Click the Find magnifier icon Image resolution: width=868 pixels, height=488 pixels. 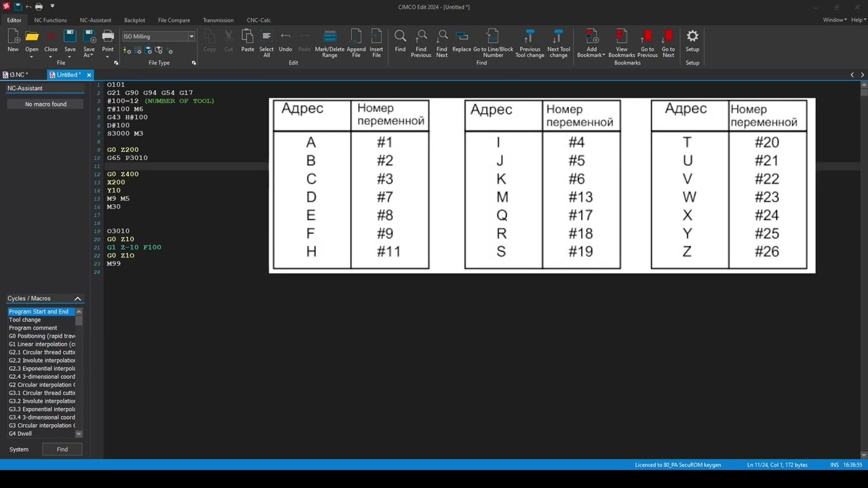[400, 37]
